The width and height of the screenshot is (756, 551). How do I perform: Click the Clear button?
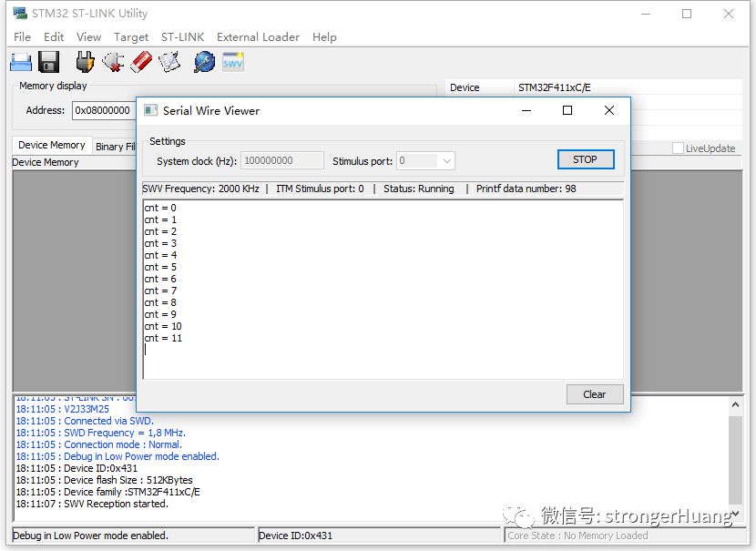coord(595,394)
